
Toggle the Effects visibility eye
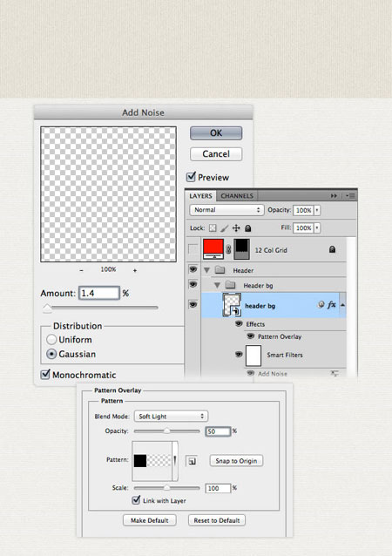click(x=239, y=323)
